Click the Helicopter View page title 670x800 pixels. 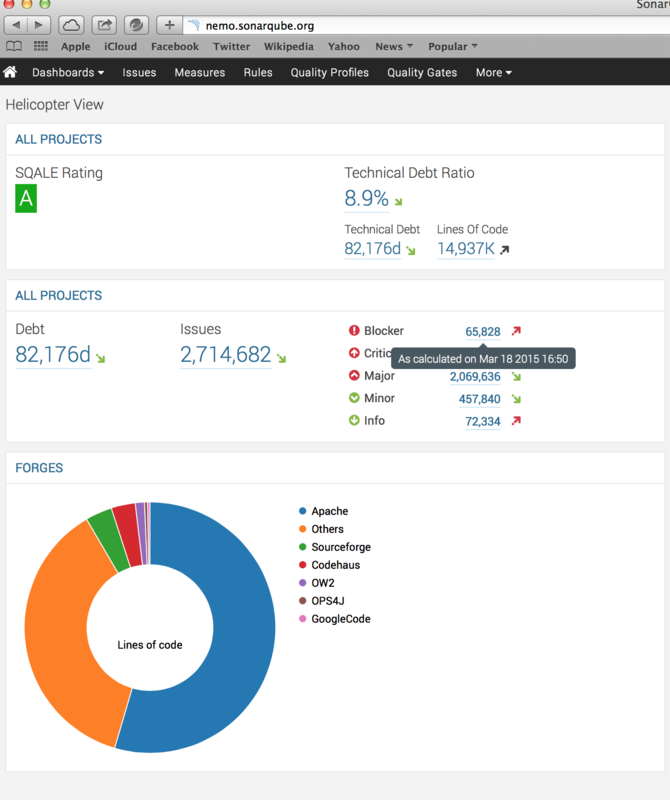click(55, 105)
